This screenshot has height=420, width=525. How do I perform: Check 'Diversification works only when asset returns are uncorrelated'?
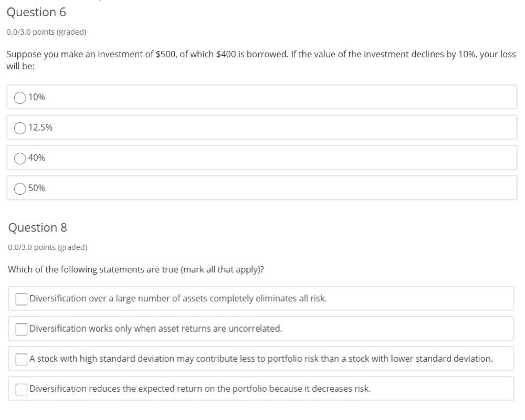point(21,329)
